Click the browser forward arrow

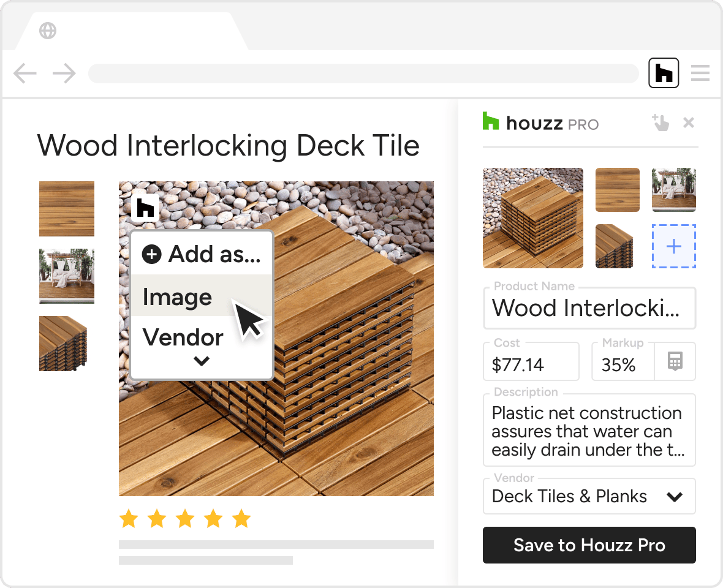(x=64, y=74)
